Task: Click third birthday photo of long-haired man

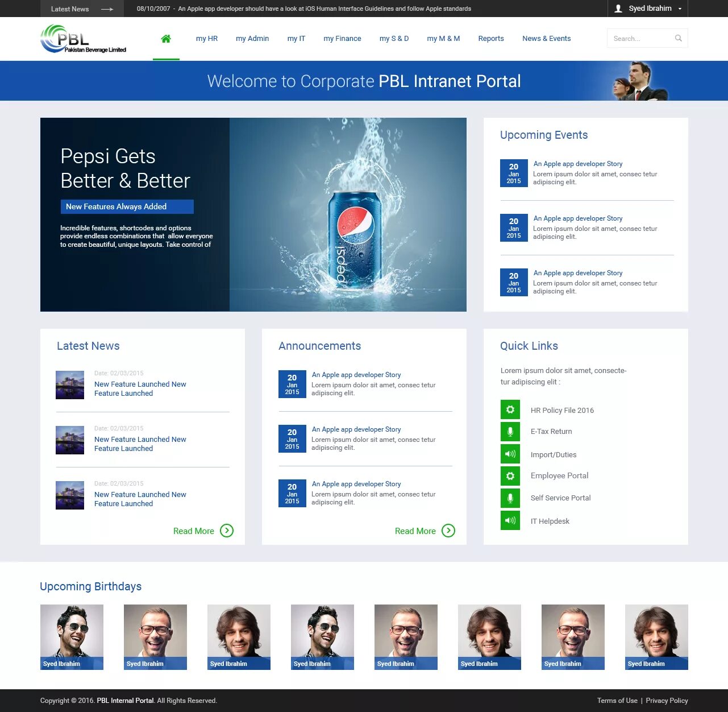Action: coord(239,637)
